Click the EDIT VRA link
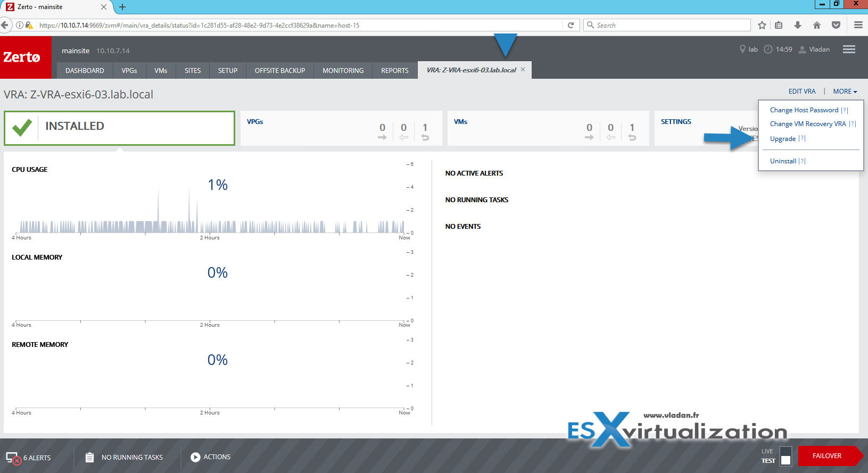This screenshot has width=868, height=473. [x=802, y=92]
